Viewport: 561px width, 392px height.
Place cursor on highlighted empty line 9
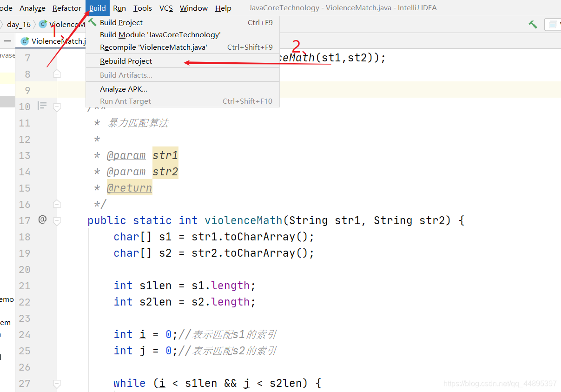309,90
